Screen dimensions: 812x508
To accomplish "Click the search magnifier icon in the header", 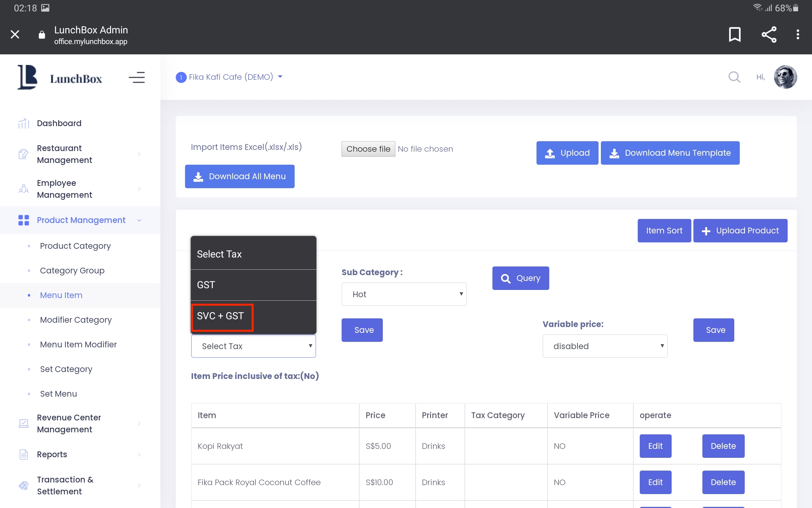I will click(734, 77).
